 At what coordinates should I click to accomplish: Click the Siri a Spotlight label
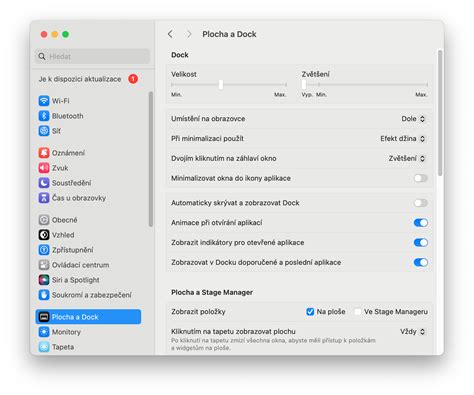coord(76,280)
